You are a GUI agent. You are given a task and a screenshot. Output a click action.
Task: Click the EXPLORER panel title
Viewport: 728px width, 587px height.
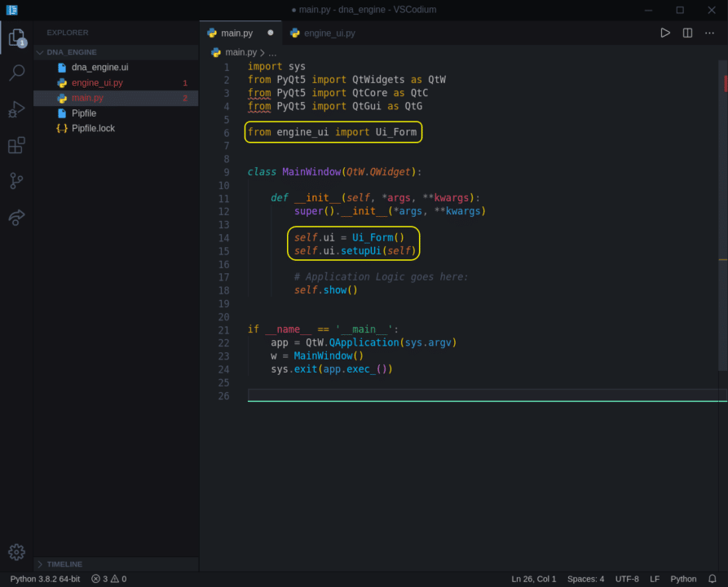point(68,33)
